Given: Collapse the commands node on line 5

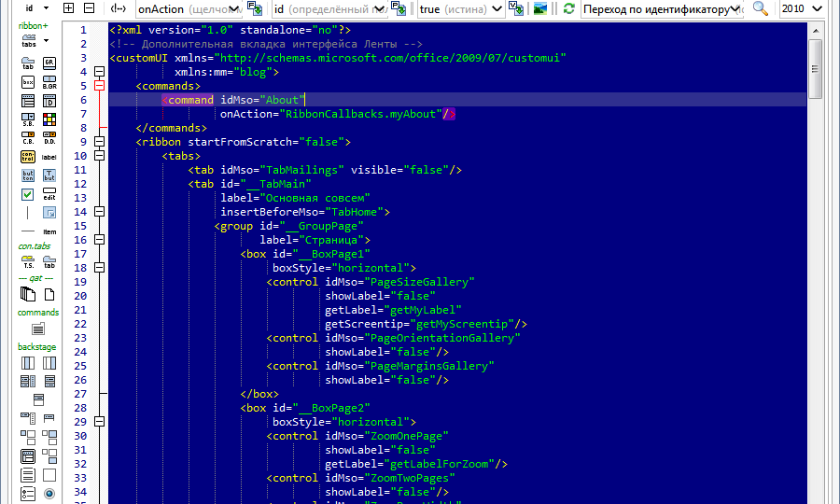Looking at the screenshot, I should tap(100, 86).
